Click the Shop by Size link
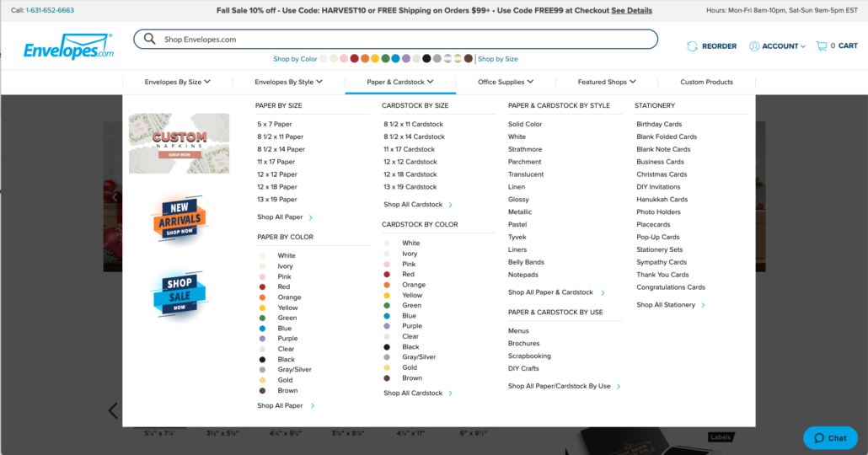Viewport: 868px width, 455px height. 498,59
